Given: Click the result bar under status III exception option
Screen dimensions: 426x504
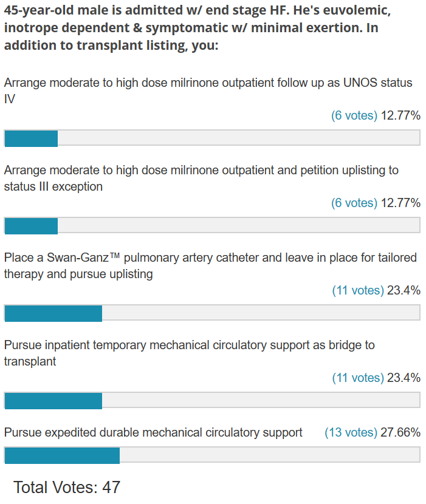Looking at the screenshot, I should [212, 226].
